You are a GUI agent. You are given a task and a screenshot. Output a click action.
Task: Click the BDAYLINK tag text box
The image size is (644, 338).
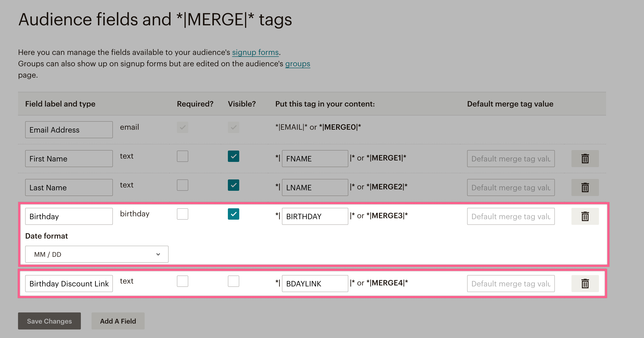click(315, 284)
